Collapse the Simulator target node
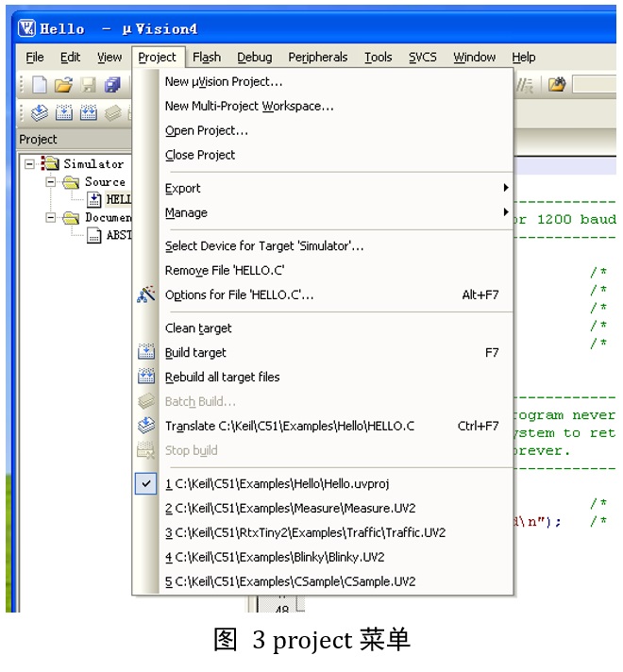The image size is (623, 672). pos(29,164)
